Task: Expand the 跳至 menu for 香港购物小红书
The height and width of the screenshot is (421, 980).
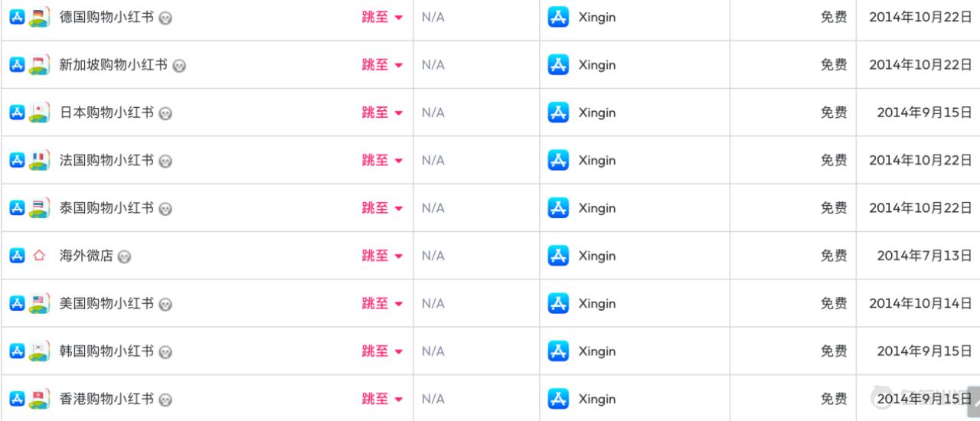Action: click(x=382, y=399)
